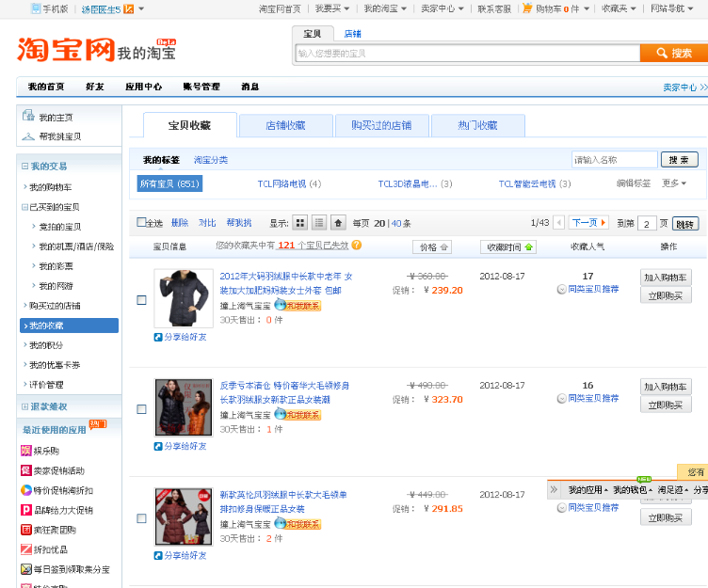This screenshot has width=708, height=588.
Task: Switch to 热门收藏 tab
Action: coord(477,125)
